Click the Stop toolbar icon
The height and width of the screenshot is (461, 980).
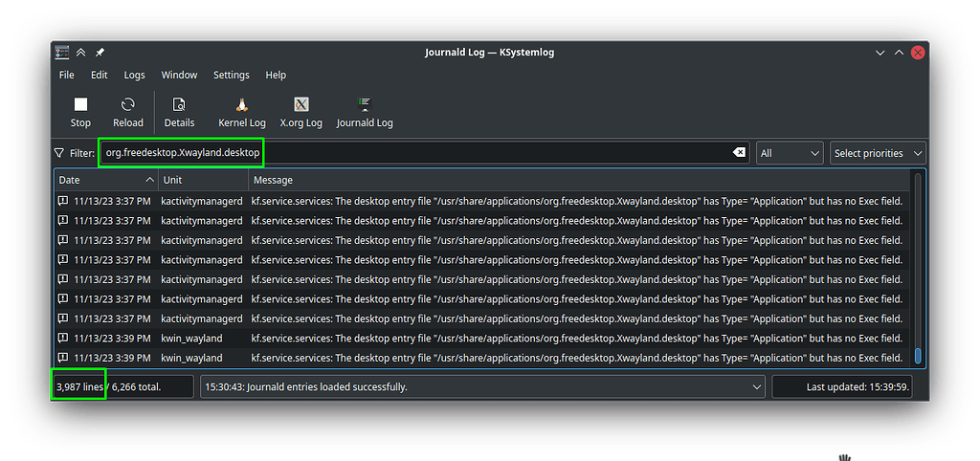pyautogui.click(x=80, y=104)
